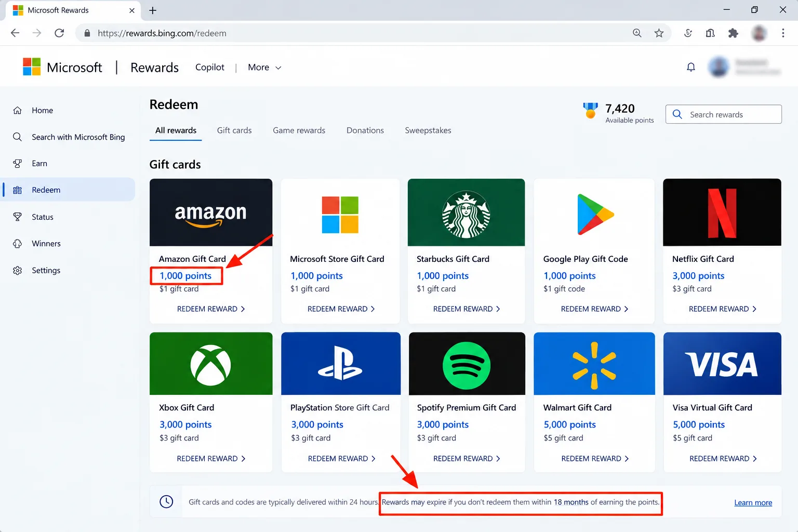Viewport: 798px width, 532px height.
Task: Click 7,420 available points value
Action: point(620,108)
